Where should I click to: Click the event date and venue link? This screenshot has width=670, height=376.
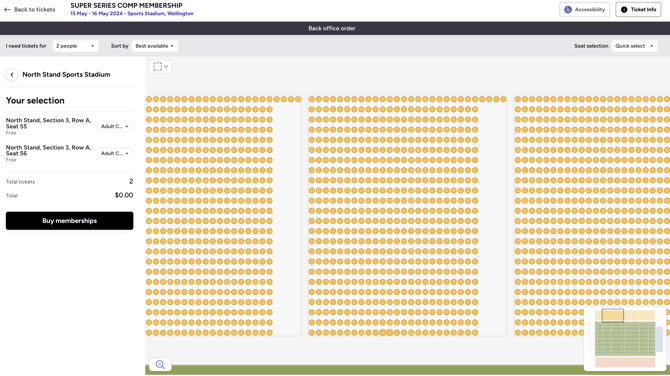[x=132, y=14]
